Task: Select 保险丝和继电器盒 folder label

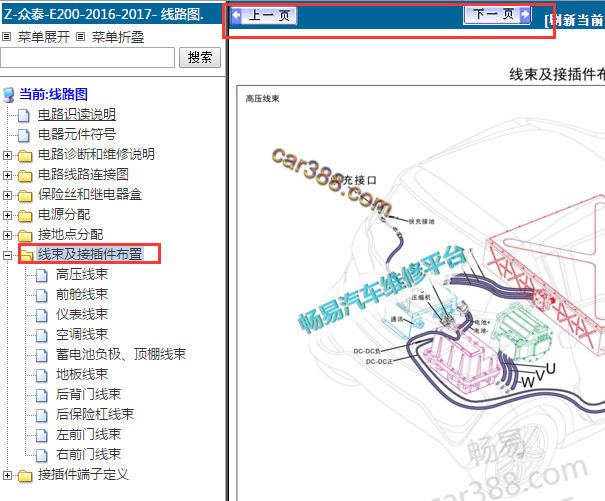Action: coord(90,195)
